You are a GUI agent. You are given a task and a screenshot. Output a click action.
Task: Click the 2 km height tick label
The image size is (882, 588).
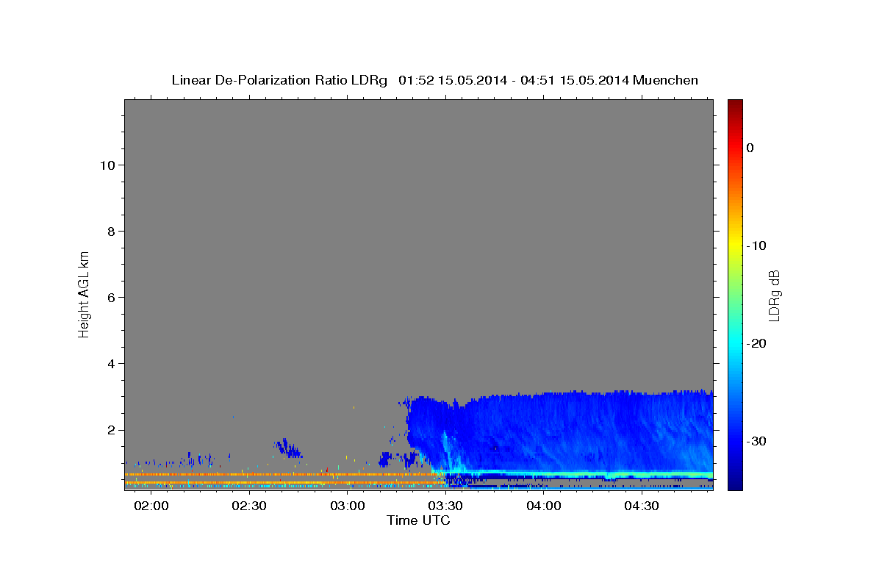click(110, 430)
